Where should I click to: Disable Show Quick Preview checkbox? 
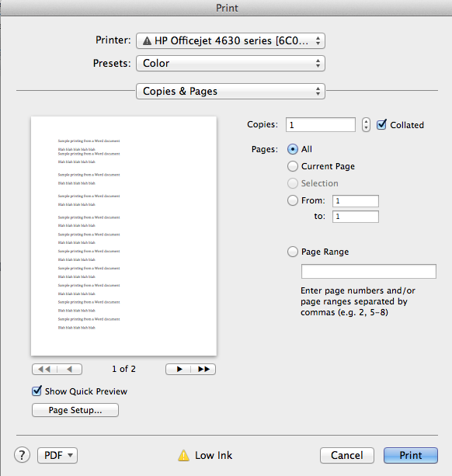pyautogui.click(x=37, y=391)
